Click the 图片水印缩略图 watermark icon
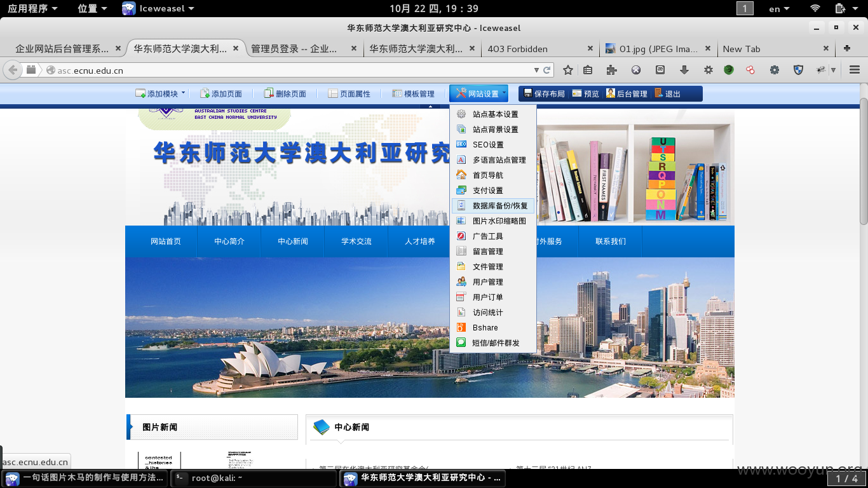 click(x=461, y=221)
